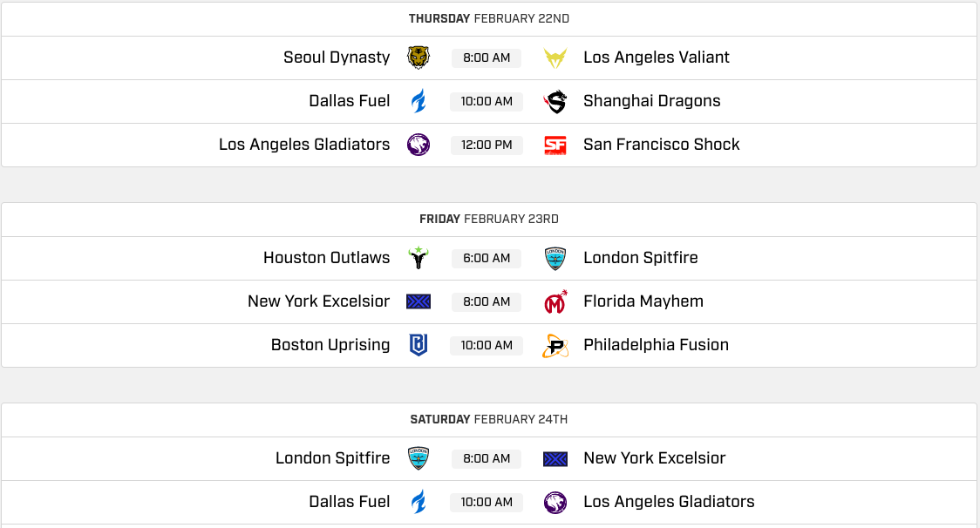Click the Shanghai Dragons logo icon
This screenshot has width=980, height=528.
555,101
